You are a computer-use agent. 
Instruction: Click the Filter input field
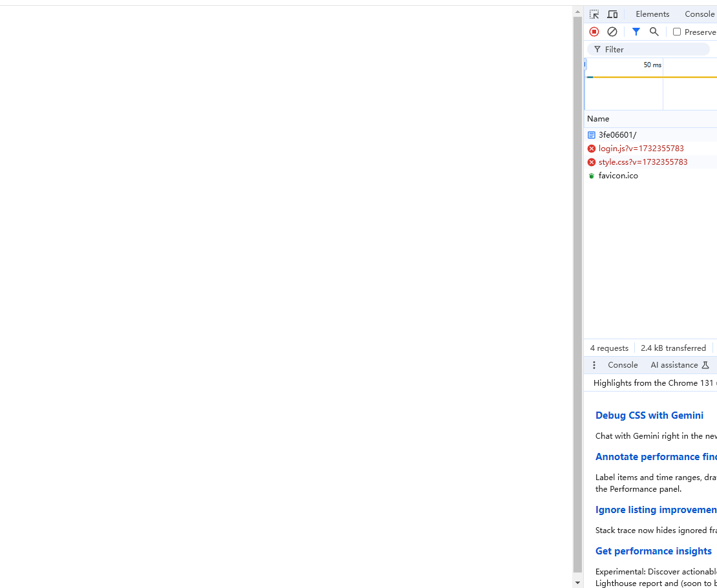point(648,49)
